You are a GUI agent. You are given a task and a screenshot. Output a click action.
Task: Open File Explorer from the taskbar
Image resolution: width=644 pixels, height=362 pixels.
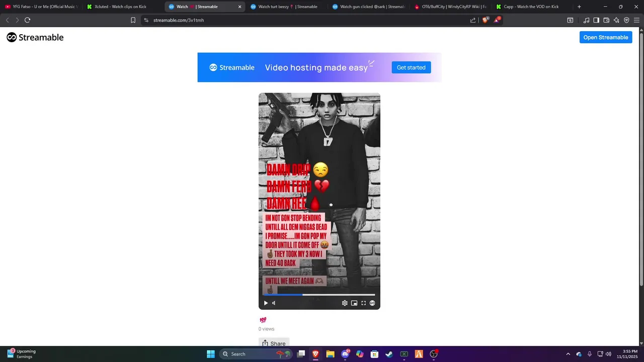(x=331, y=354)
